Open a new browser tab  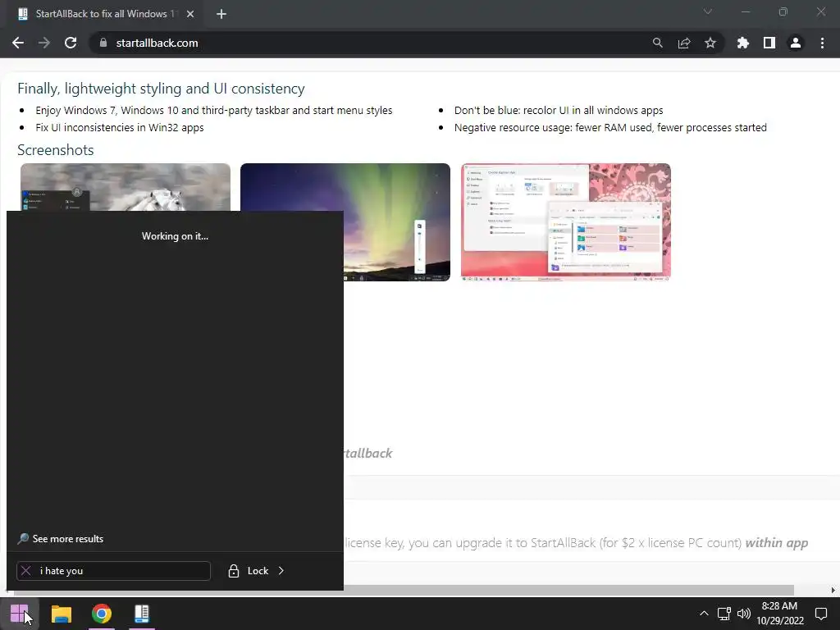click(x=221, y=14)
